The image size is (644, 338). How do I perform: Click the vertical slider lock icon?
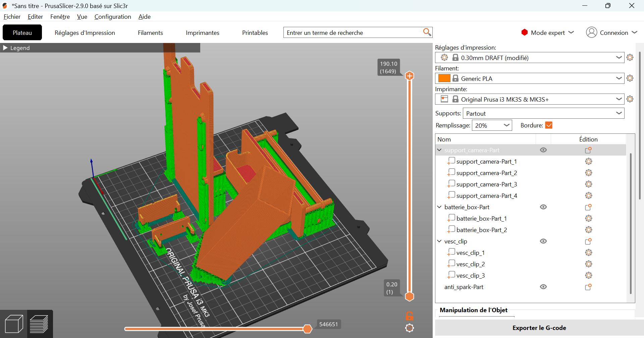(410, 316)
